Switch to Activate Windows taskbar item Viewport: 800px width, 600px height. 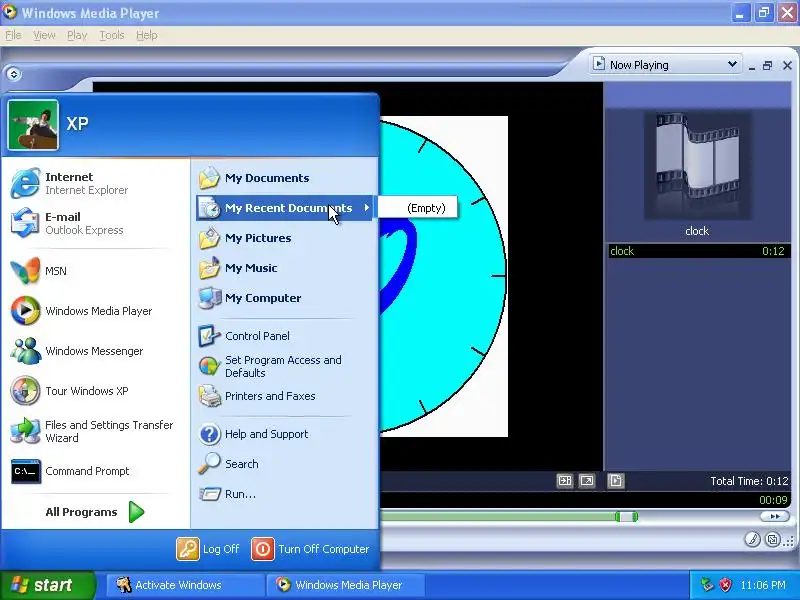pyautogui.click(x=185, y=585)
